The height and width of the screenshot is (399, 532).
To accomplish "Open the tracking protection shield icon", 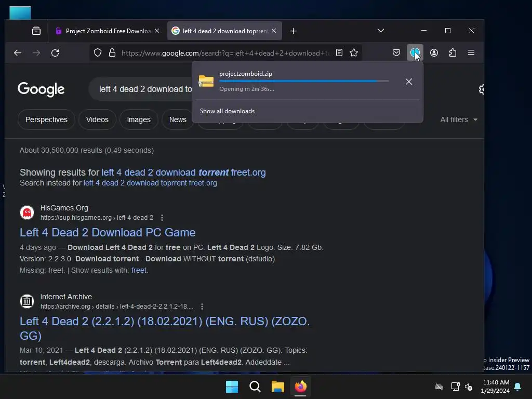I will click(x=97, y=52).
